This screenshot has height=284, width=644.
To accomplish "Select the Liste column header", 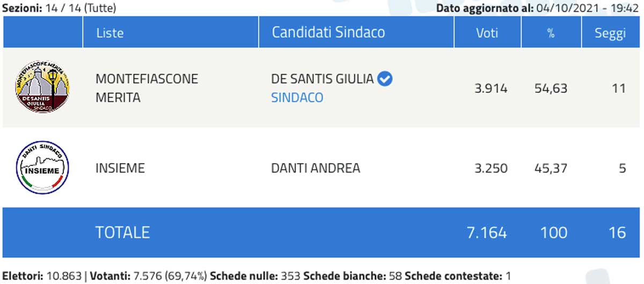I will point(110,33).
